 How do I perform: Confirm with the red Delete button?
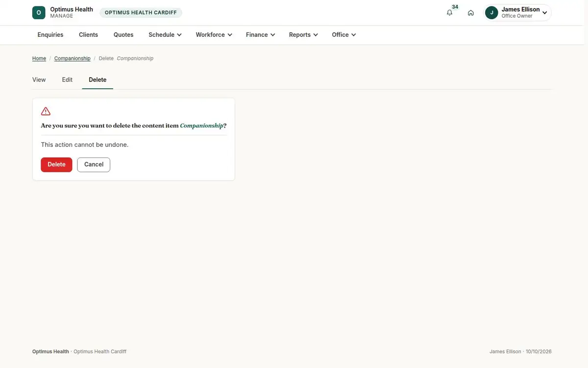56,164
